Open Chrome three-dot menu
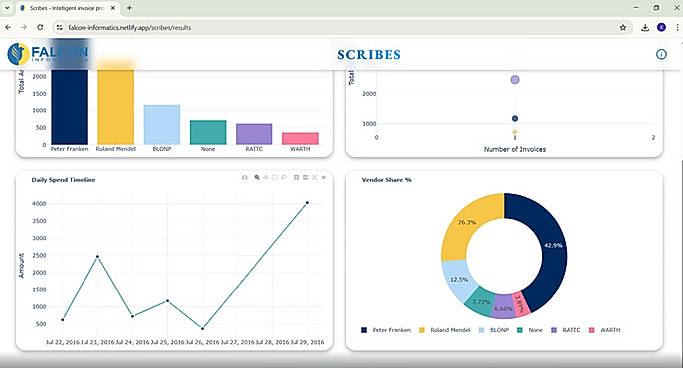This screenshot has height=368, width=683. (x=677, y=27)
